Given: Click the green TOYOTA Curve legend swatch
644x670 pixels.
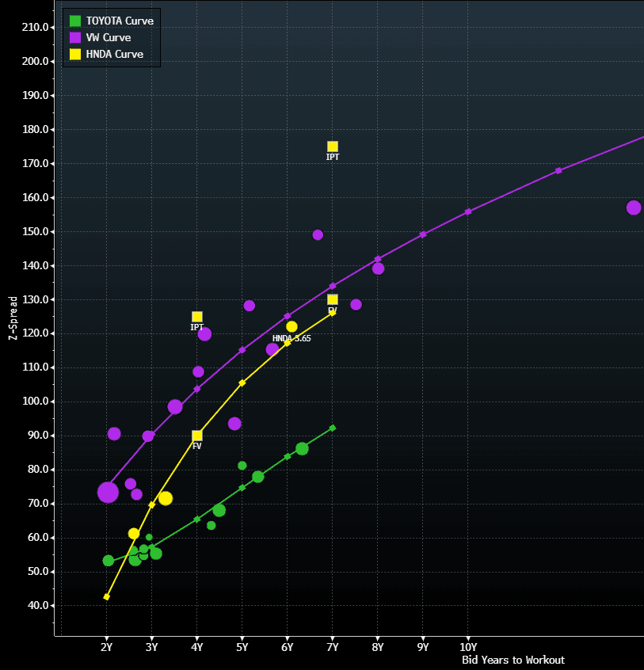Looking at the screenshot, I should click(75, 21).
